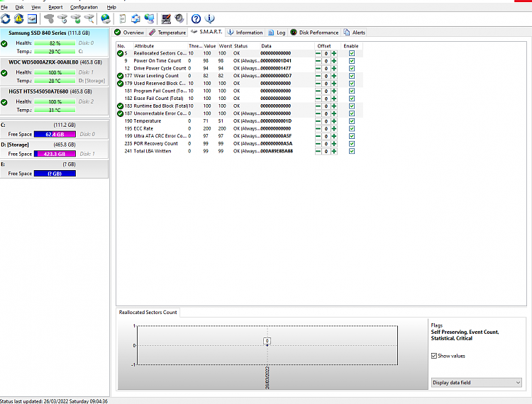532x404 pixels.
Task: Toggle Enable checkbox for POR Recovery Count
Action: point(352,144)
